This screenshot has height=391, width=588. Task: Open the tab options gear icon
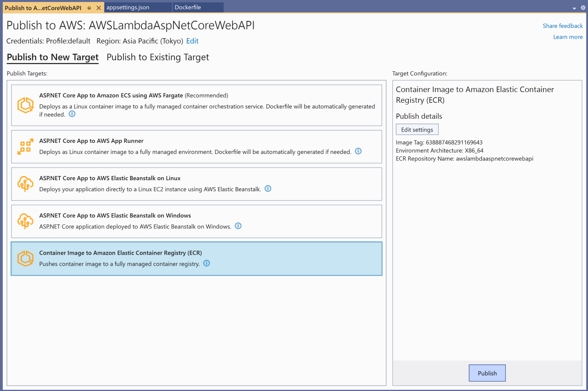[x=583, y=8]
